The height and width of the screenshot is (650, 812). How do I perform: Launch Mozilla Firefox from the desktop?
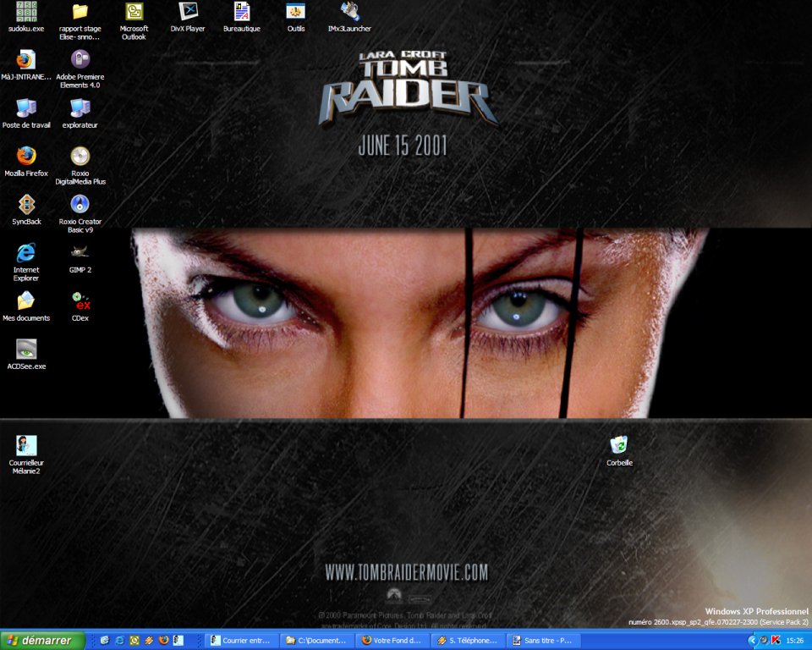coord(26,161)
